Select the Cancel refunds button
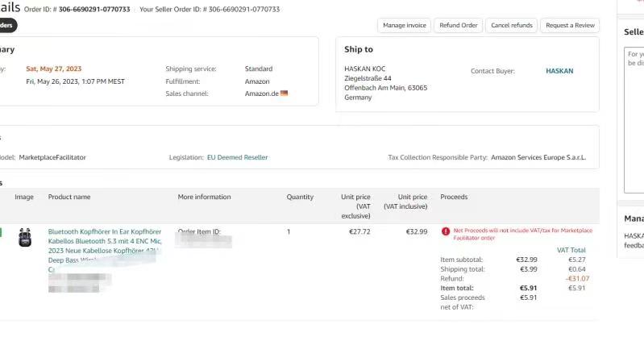644x341 pixels. [512, 25]
